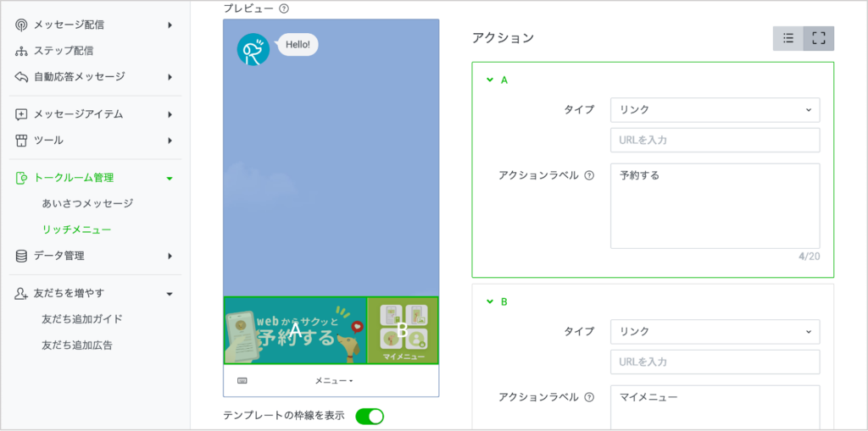The width and height of the screenshot is (868, 431).
Task: Click the bird profile avatar in preview
Action: (x=253, y=50)
